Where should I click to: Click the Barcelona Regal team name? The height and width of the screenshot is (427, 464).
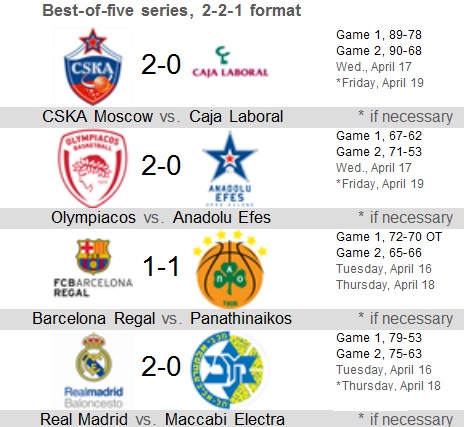coord(94,319)
